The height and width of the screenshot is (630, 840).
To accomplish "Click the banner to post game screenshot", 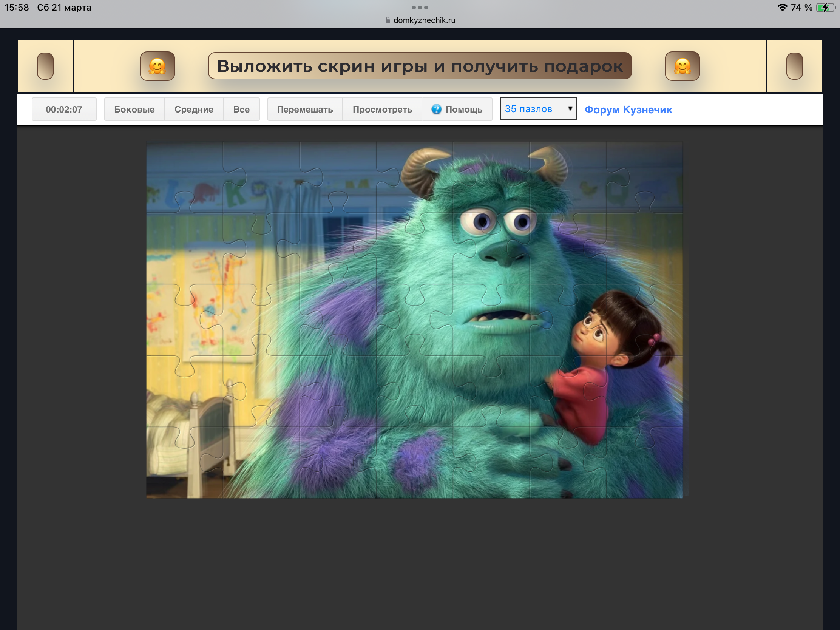I will click(420, 66).
